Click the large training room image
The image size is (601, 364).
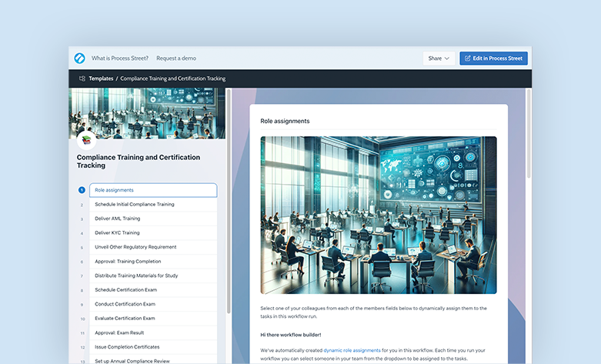[379, 215]
